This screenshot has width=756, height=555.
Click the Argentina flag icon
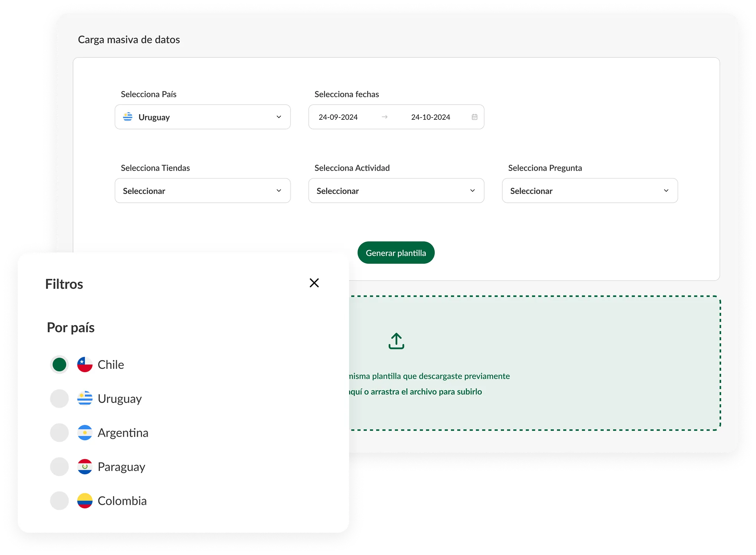pos(85,433)
